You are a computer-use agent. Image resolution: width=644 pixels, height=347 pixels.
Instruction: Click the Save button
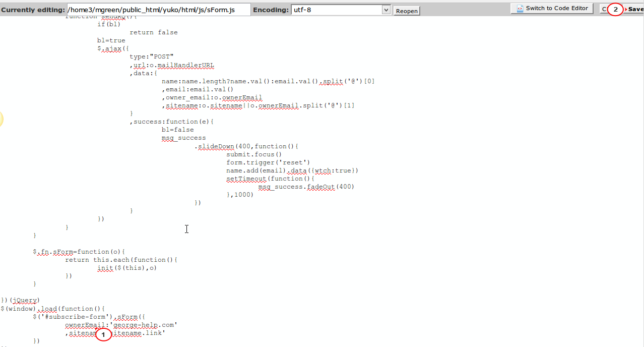click(x=634, y=9)
